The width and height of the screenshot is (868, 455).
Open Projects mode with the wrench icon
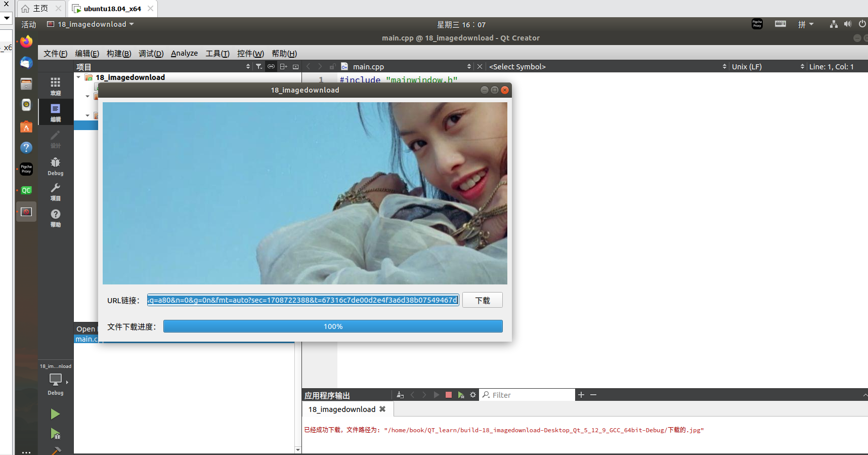coord(56,192)
